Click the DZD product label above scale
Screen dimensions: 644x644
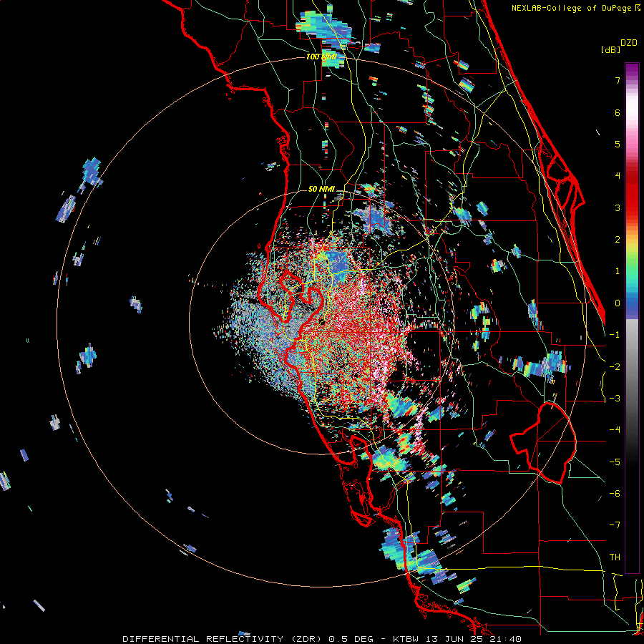629,43
